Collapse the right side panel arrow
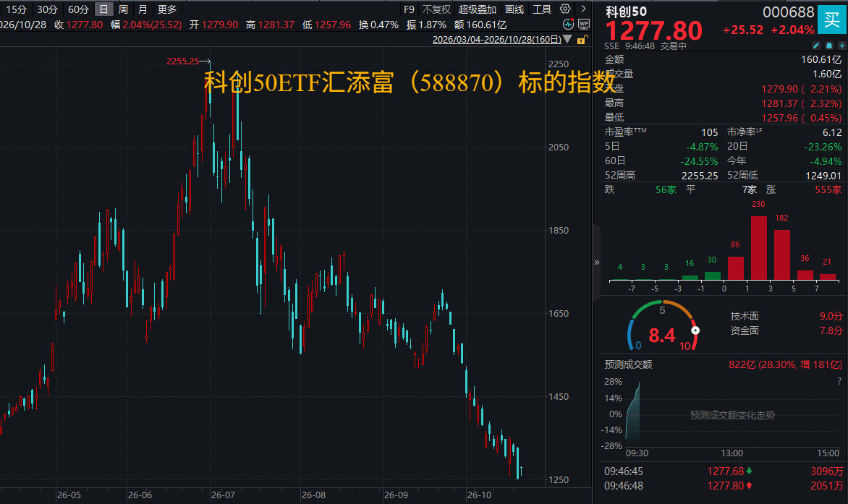Screen dimensions: 848x504 596,262
